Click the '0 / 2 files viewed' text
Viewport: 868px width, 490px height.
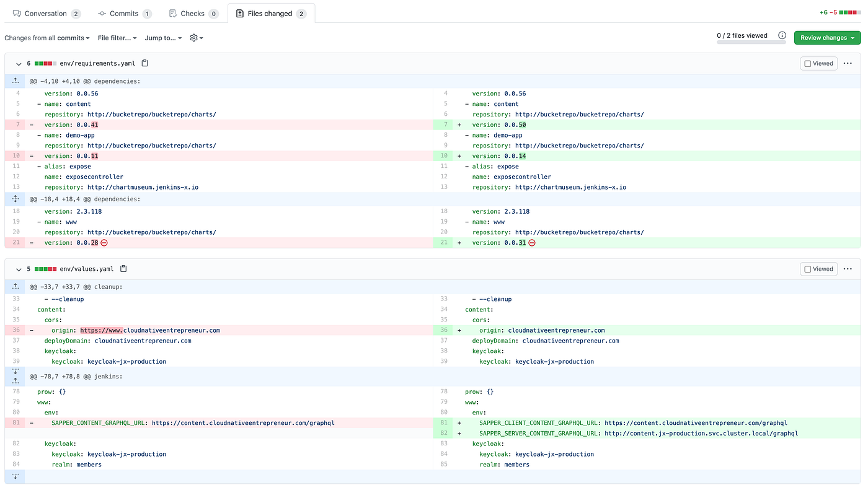742,35
